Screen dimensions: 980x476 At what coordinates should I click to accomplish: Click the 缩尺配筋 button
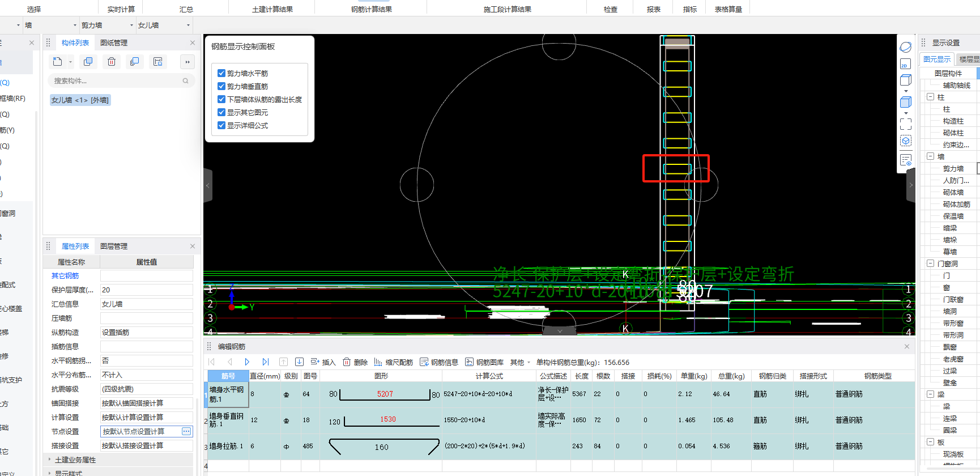(393, 362)
